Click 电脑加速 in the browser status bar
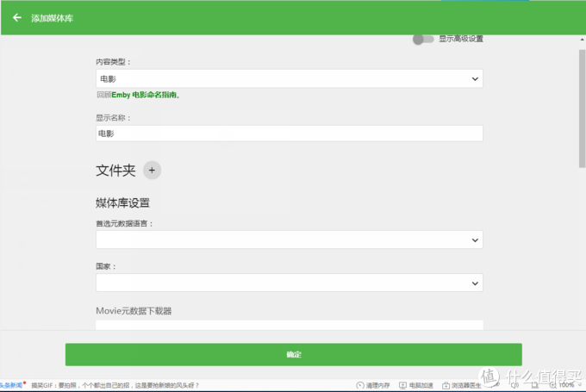The height and width of the screenshot is (392, 586). [x=416, y=385]
